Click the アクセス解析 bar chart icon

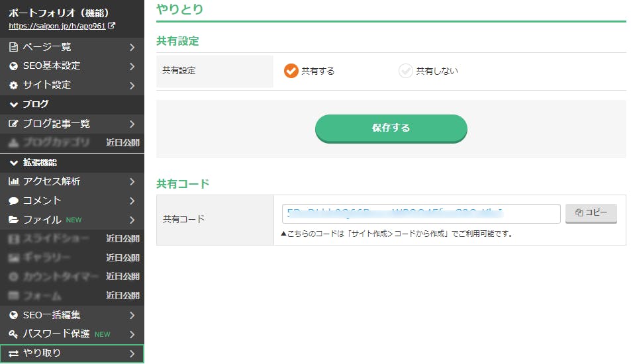click(x=13, y=181)
